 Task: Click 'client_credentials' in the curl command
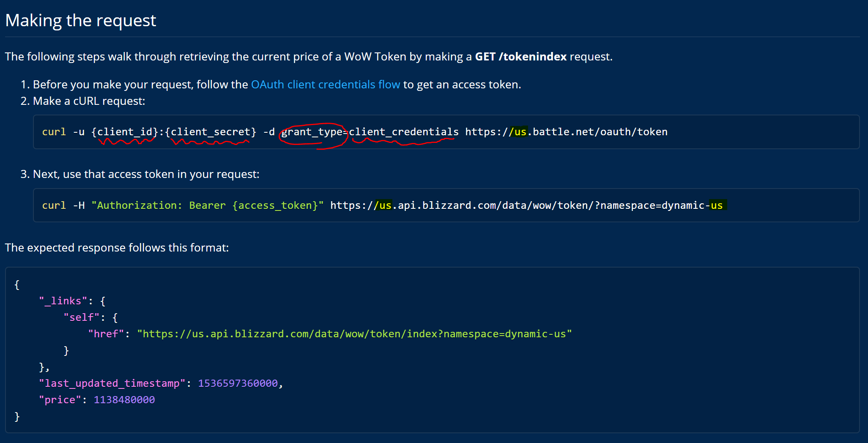(404, 132)
